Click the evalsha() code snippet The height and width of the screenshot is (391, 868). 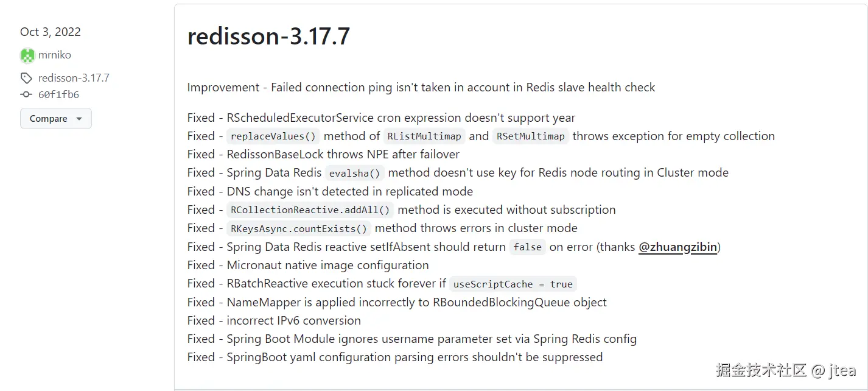coord(355,173)
